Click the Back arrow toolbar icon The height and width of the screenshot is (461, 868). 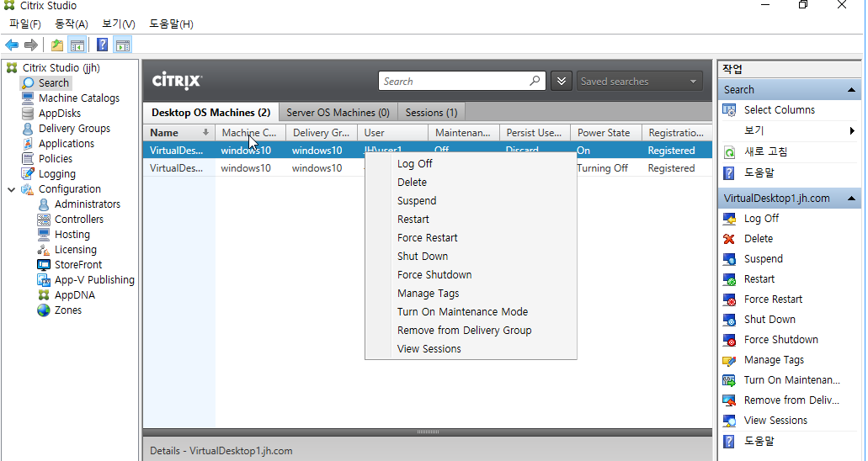pos(12,45)
